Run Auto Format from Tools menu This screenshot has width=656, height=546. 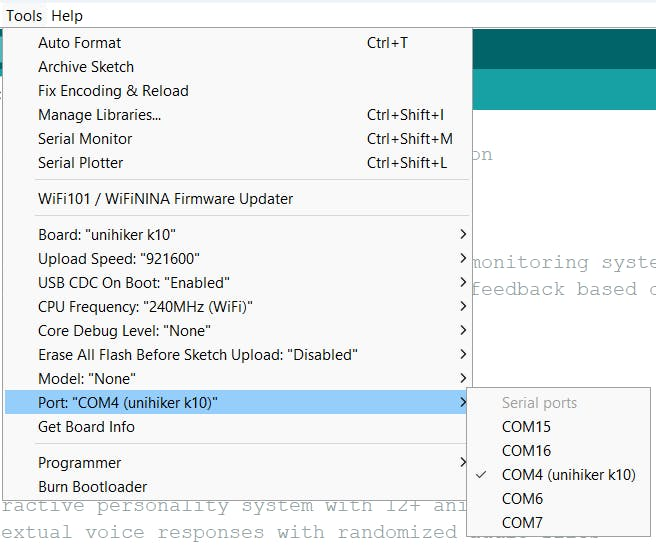(237, 43)
